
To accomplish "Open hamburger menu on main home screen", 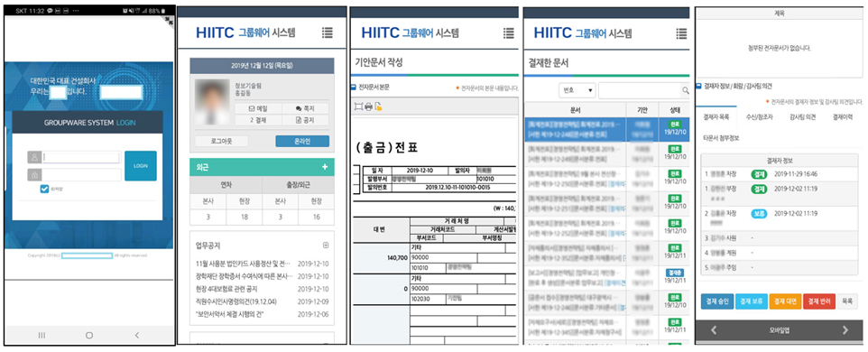I will (328, 32).
